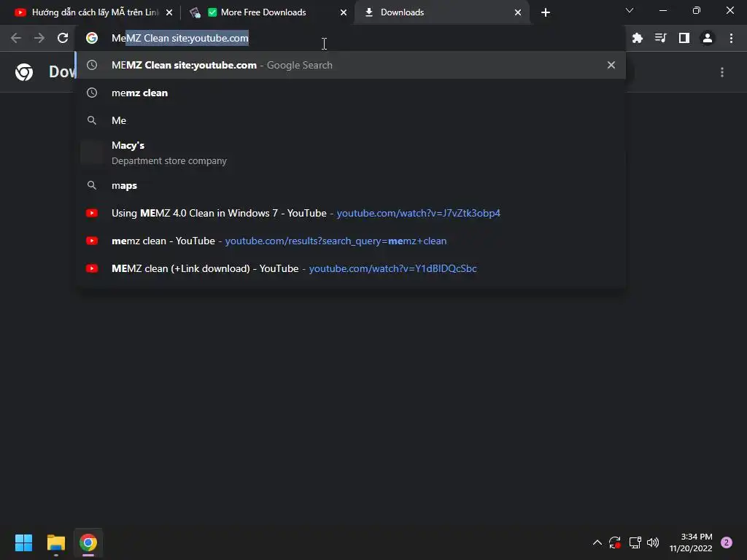Open the media control icon in the toolbar
Viewport: 747px width, 560px height.
point(660,38)
